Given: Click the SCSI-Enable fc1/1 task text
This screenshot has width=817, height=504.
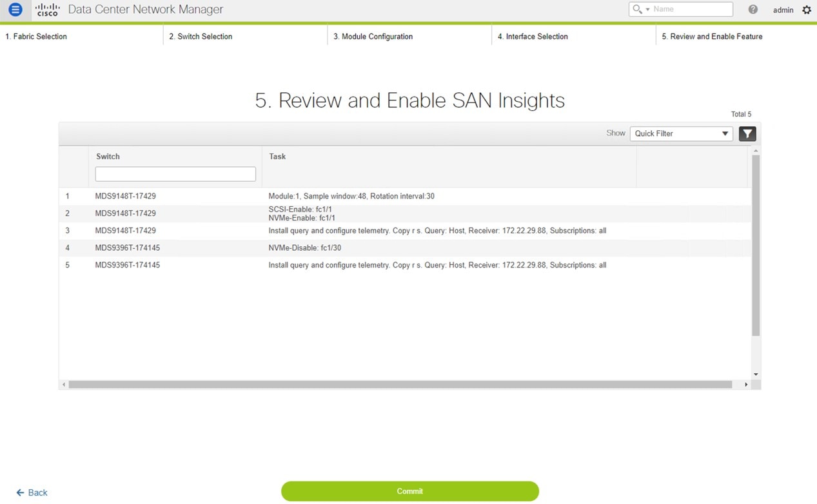Looking at the screenshot, I should tap(300, 209).
